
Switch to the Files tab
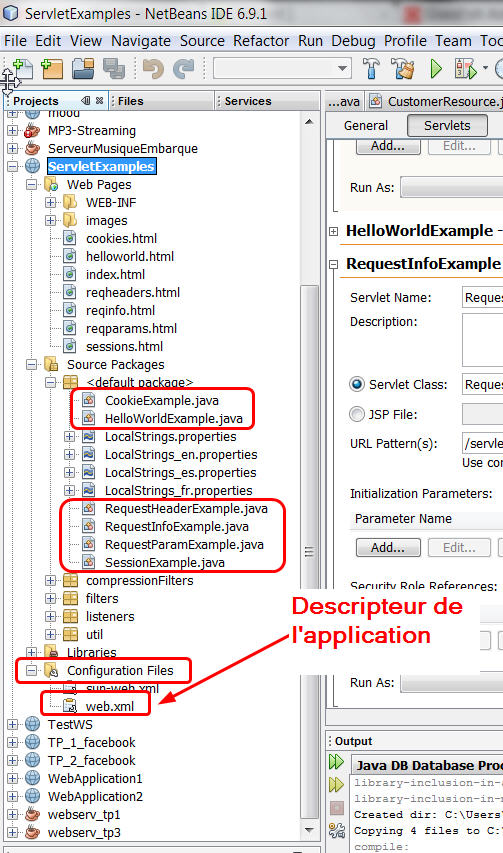[131, 101]
